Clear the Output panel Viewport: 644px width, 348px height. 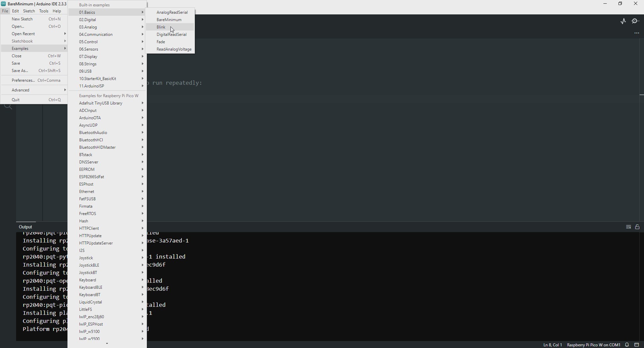point(629,227)
